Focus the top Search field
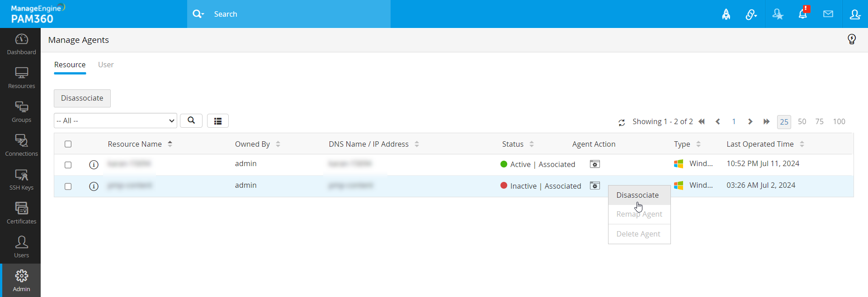 click(301, 14)
